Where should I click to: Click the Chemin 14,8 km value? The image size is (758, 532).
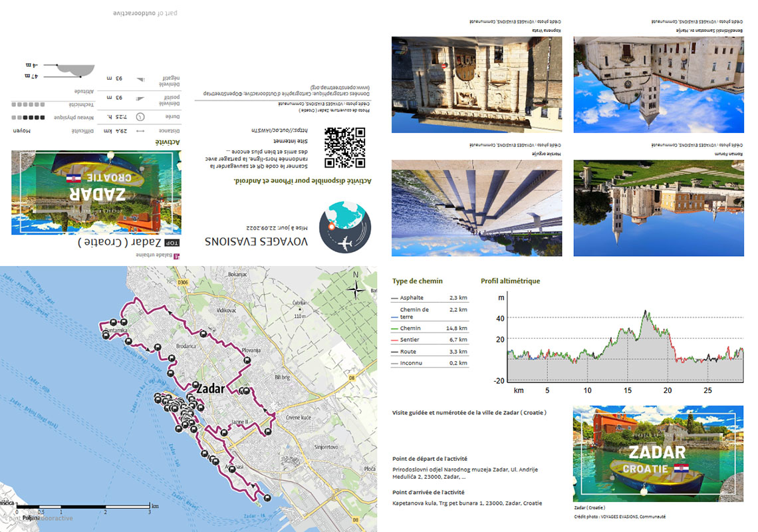[457, 329]
